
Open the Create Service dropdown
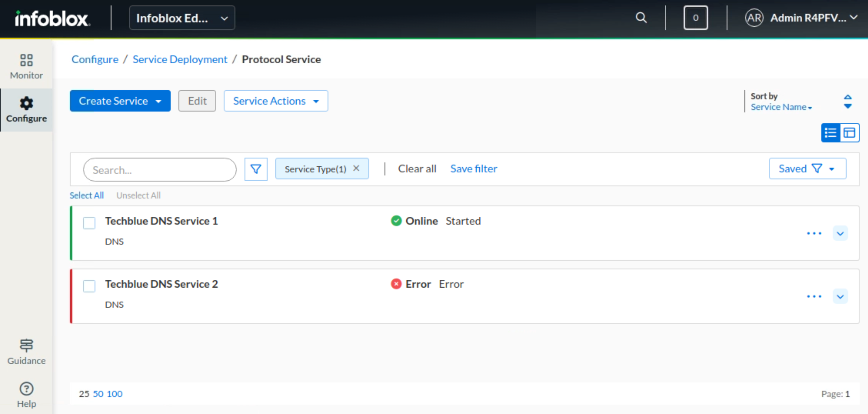[120, 101]
